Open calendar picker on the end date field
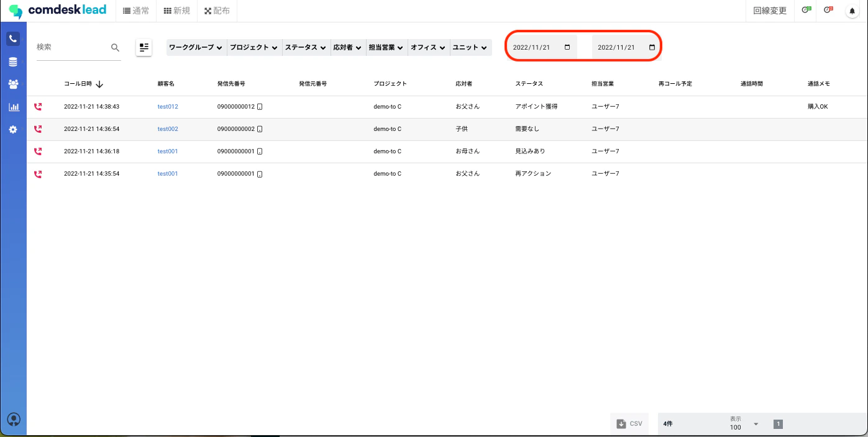This screenshot has width=868, height=437. 652,47
